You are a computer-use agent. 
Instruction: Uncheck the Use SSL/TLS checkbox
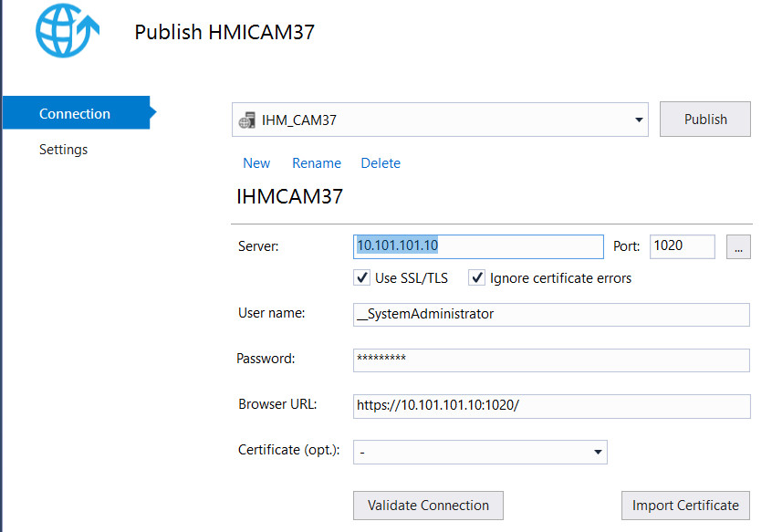[x=362, y=278]
